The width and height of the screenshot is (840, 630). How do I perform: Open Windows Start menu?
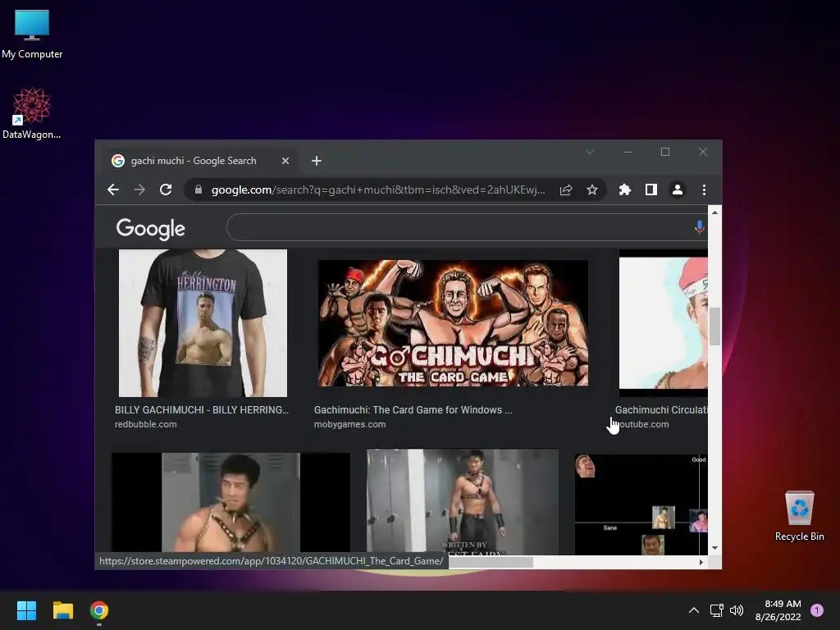click(26, 610)
